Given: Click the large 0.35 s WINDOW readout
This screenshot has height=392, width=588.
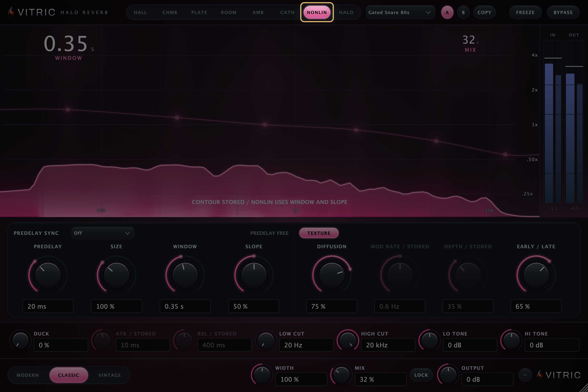Looking at the screenshot, I should [69, 43].
